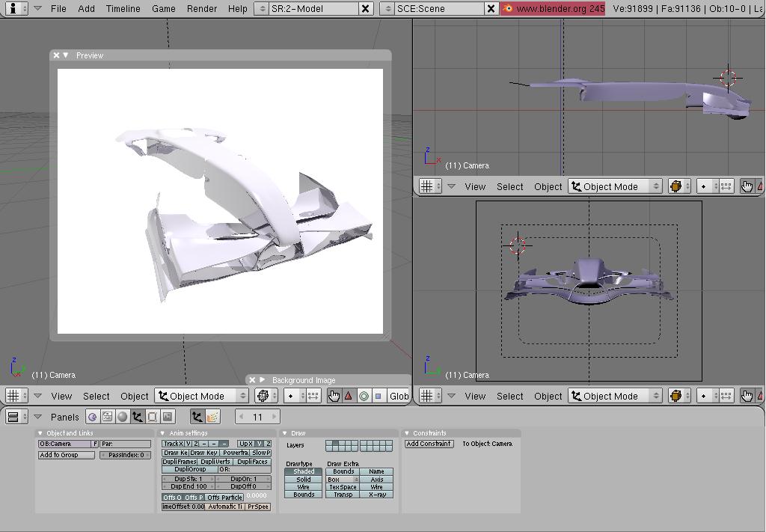Click the Physics buttons sub-context icon

(212, 417)
